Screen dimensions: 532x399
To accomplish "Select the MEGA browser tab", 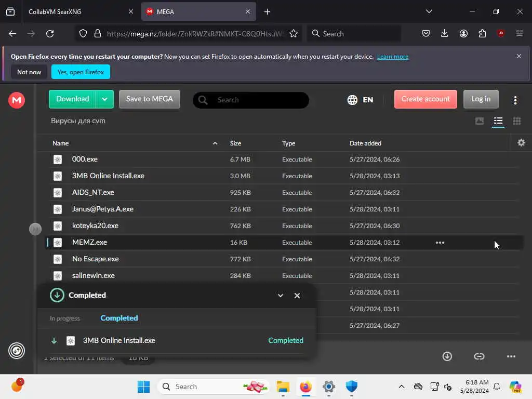I will pyautogui.click(x=198, y=12).
